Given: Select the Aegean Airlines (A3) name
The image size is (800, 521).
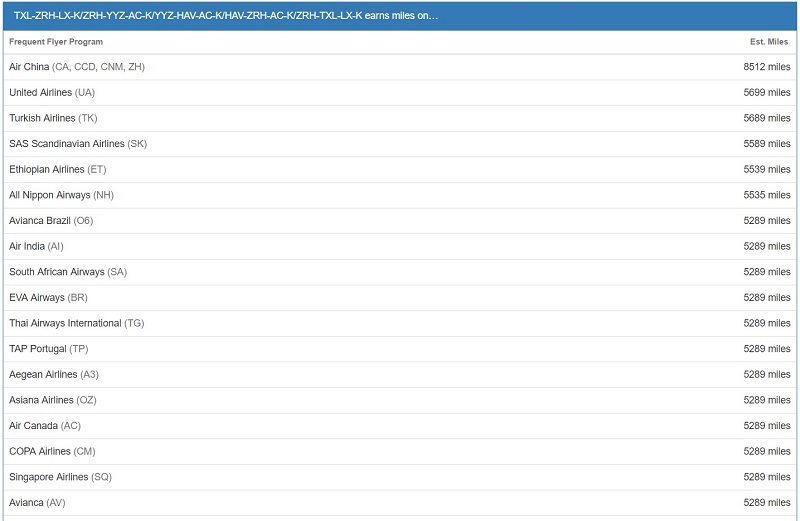Looking at the screenshot, I should (54, 375).
